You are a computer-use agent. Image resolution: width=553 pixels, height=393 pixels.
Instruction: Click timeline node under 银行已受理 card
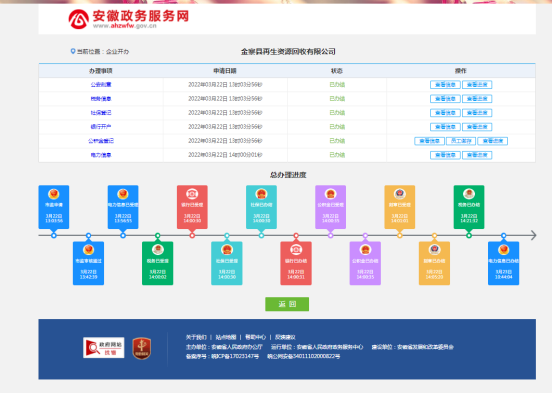tap(192, 235)
